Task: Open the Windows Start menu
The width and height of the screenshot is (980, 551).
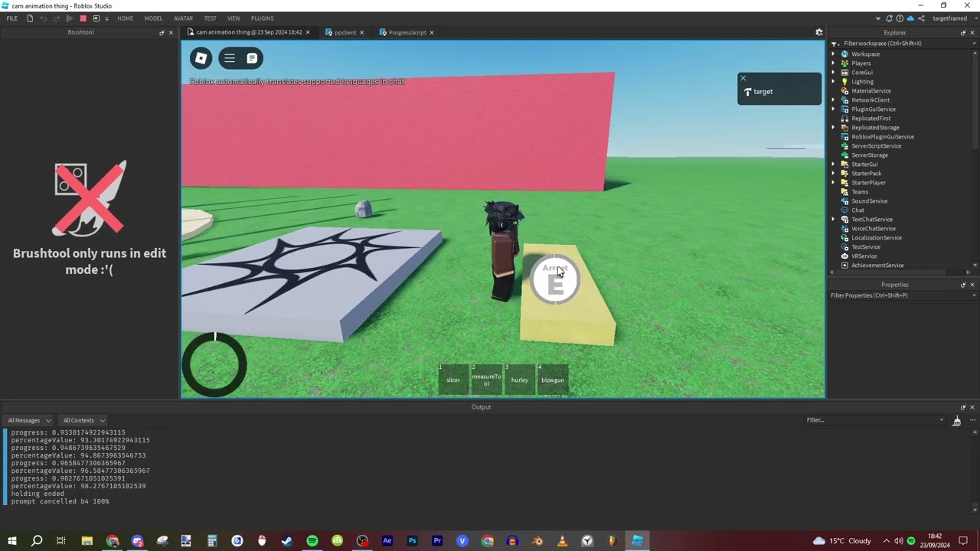Action: 11,541
